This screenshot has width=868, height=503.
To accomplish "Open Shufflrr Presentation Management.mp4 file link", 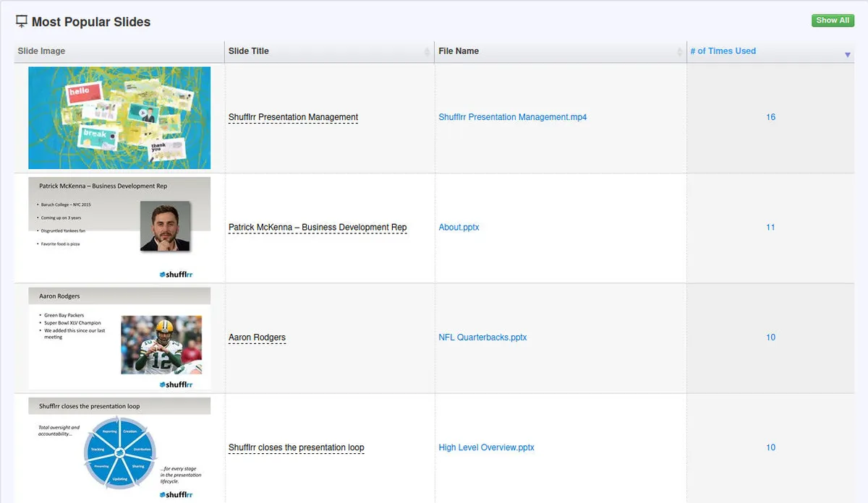I will click(x=513, y=117).
